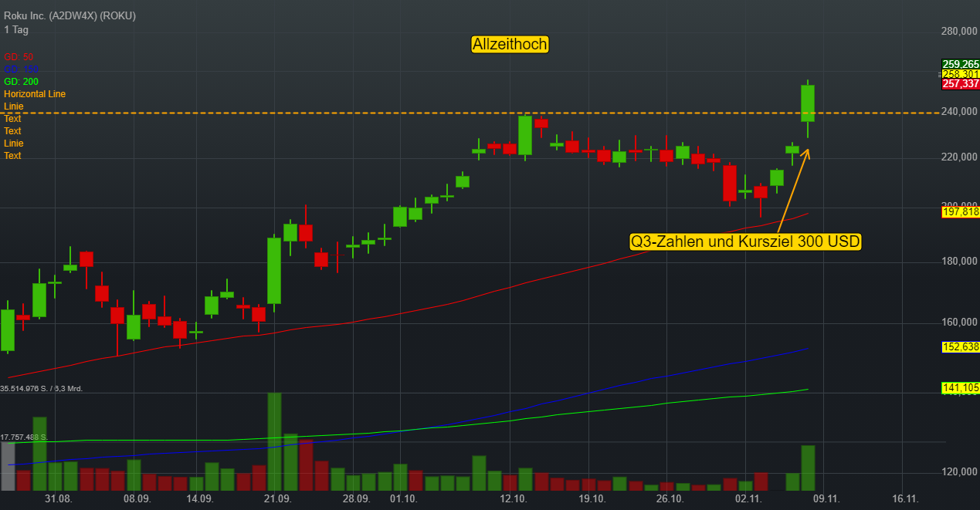Screen dimensions: 980x510
Task: Click the 240,000 price axis label
Action: click(961, 112)
